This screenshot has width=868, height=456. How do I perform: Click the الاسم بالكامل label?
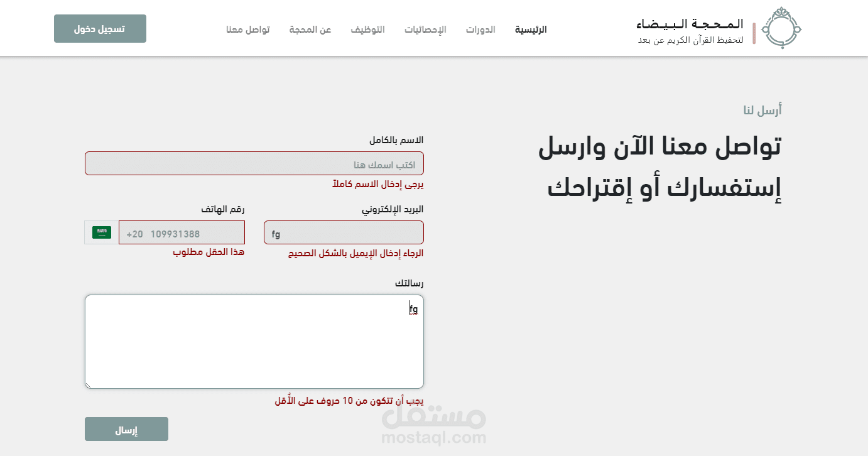pyautogui.click(x=396, y=140)
